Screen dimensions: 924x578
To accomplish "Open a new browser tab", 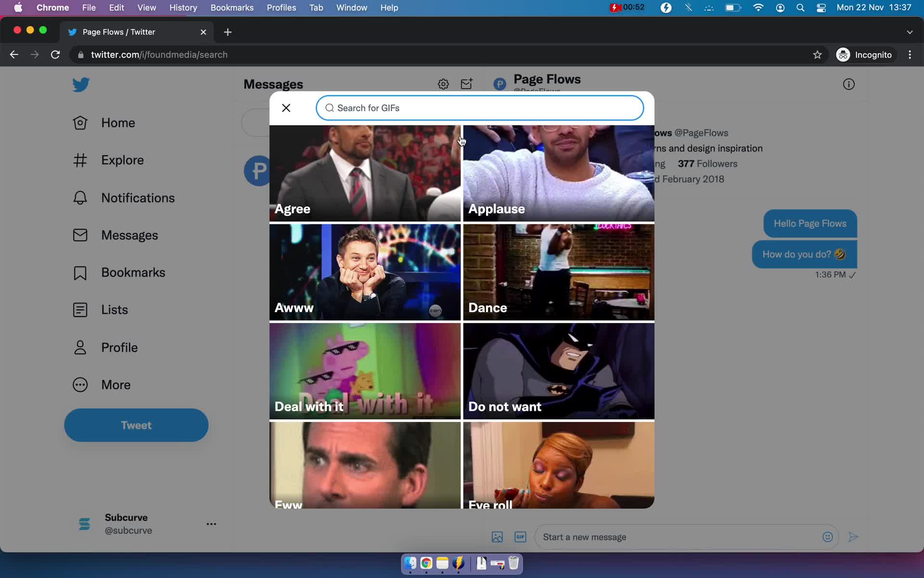I will tap(228, 32).
